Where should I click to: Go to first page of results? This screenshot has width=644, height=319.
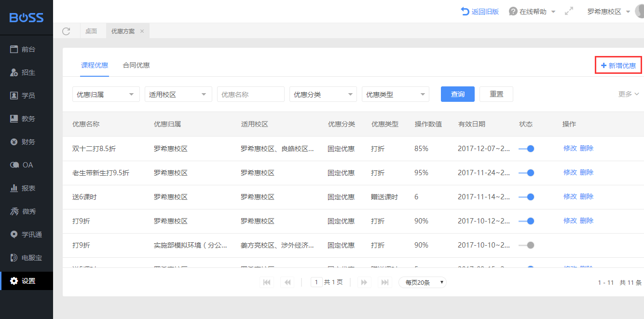pos(266,282)
